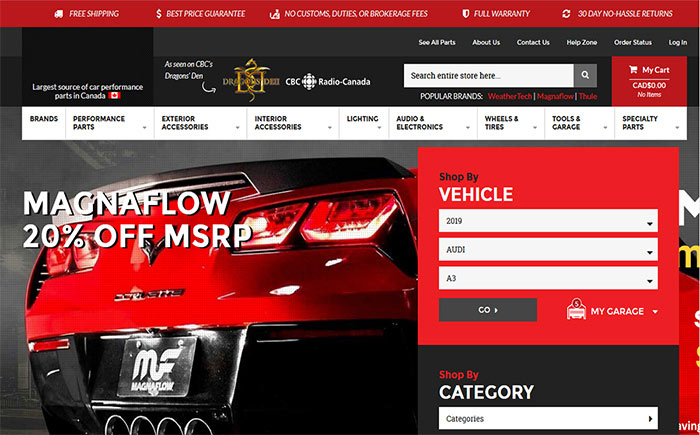Click the full warranty shield icon
Viewport: 700px width, 435px height.
[466, 14]
